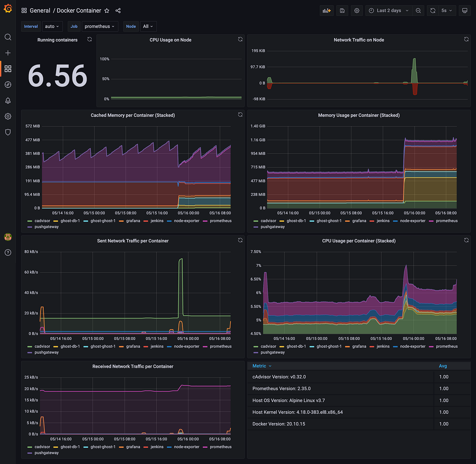Click the share dashboard icon

118,11
